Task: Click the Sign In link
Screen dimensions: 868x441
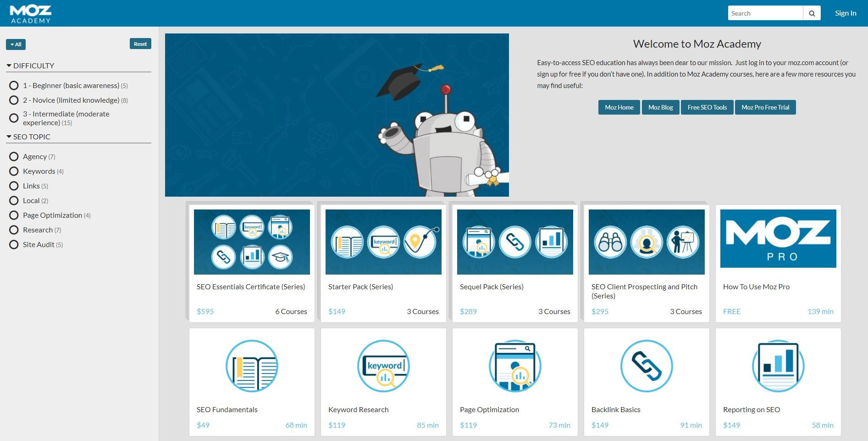Action: click(846, 13)
